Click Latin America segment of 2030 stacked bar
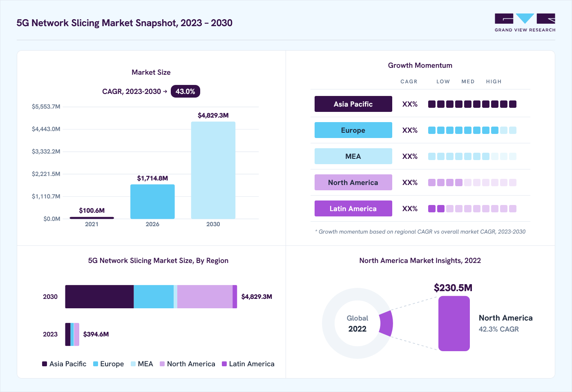This screenshot has height=392, width=572. click(x=235, y=297)
